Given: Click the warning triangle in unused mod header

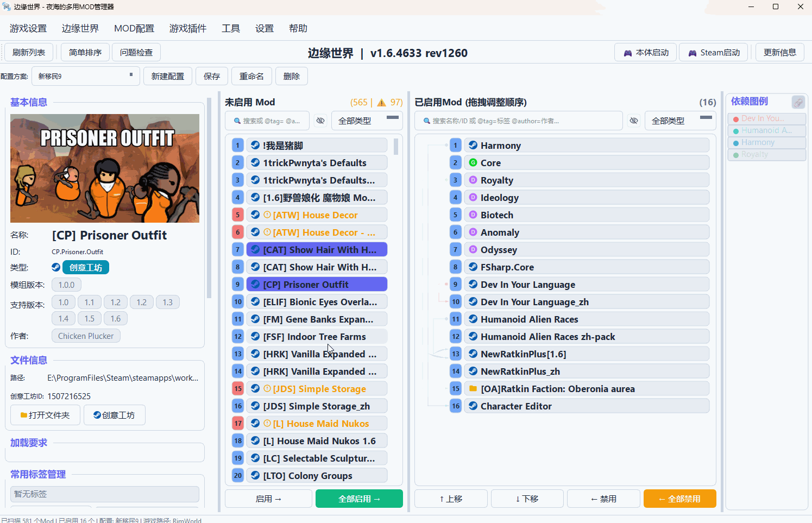Looking at the screenshot, I should click(x=381, y=103).
